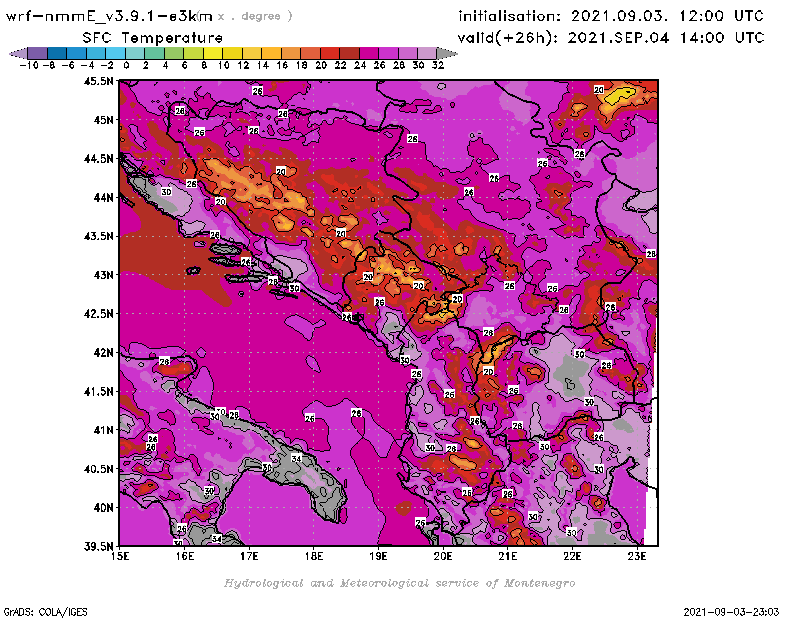This screenshot has height=618, width=800.
Task: Click the left arrow end of the color bar
Action: tap(17, 52)
